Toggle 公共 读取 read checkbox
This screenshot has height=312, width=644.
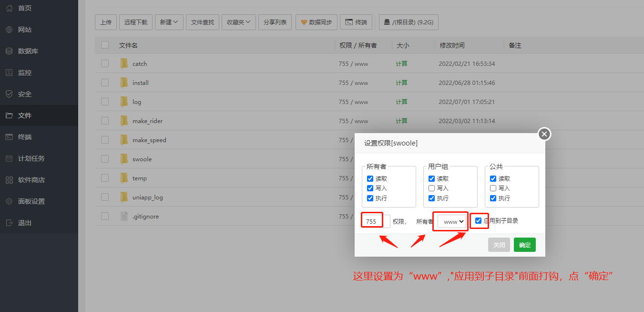pos(493,178)
